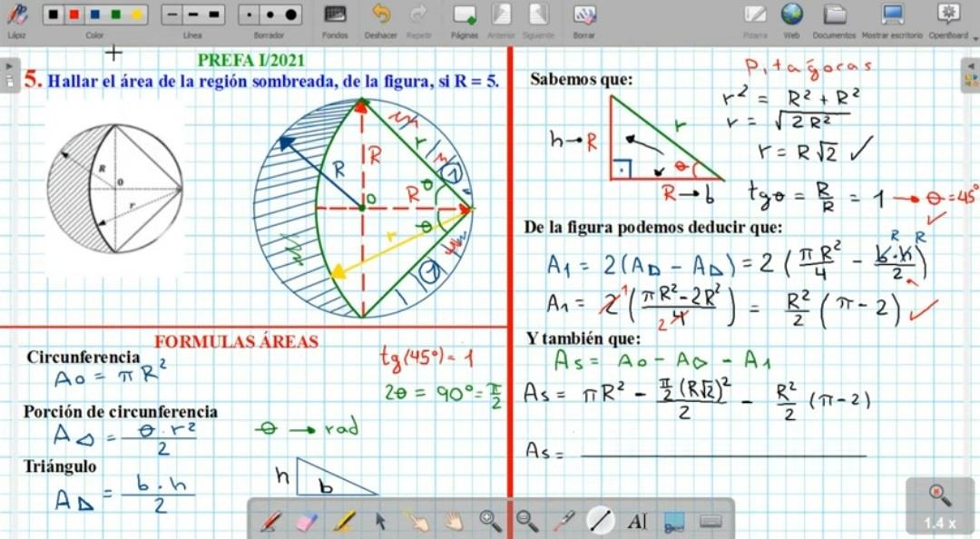Expand the left side panel
Screen dimensions: 980x539
click(x=9, y=65)
